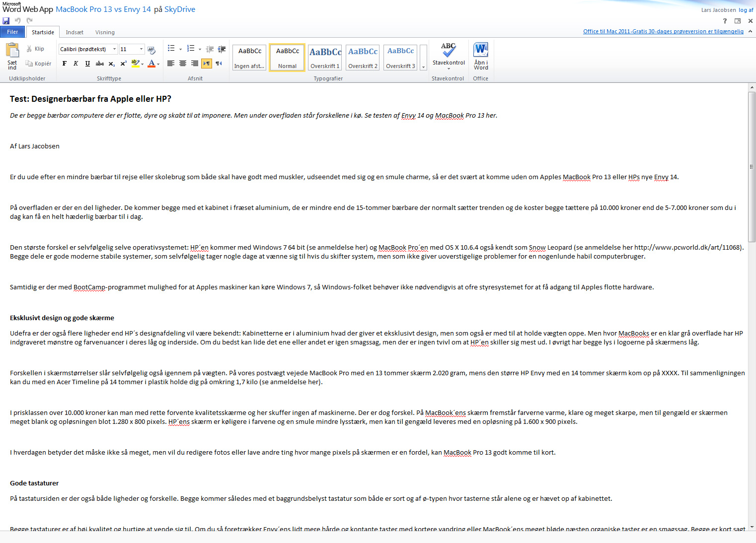Click the heading 'Test: Designerbærbar fra Apple eller HP?'
756x543 pixels.
(x=90, y=99)
